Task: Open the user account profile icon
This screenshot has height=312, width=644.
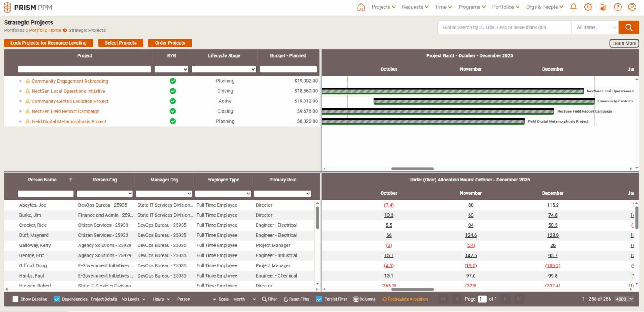Action: pyautogui.click(x=632, y=7)
